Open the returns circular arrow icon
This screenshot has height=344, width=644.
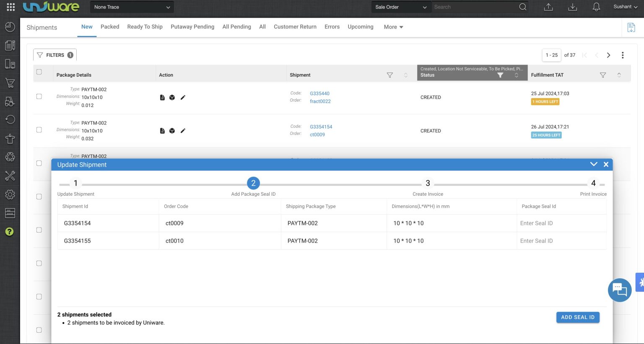(10, 120)
